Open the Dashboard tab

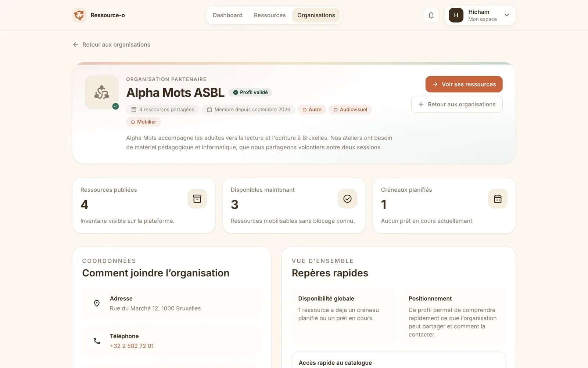coord(227,15)
